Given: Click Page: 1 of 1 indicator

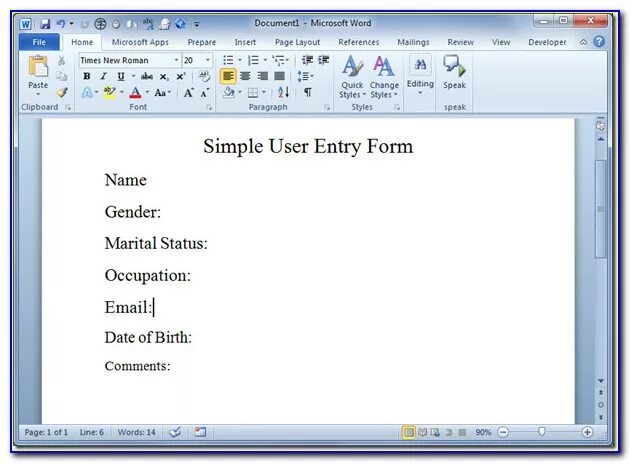Looking at the screenshot, I should [46, 432].
